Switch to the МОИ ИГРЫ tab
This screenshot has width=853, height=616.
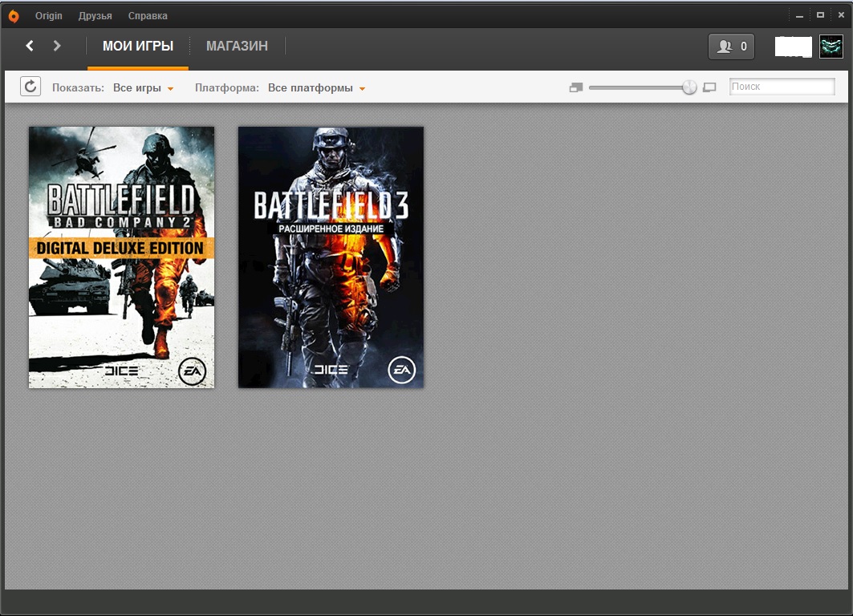138,47
